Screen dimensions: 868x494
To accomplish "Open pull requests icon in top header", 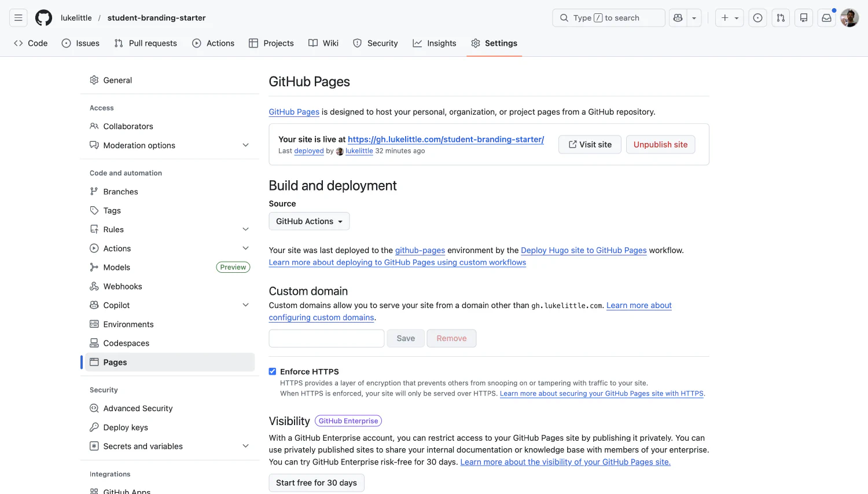I will 781,18.
